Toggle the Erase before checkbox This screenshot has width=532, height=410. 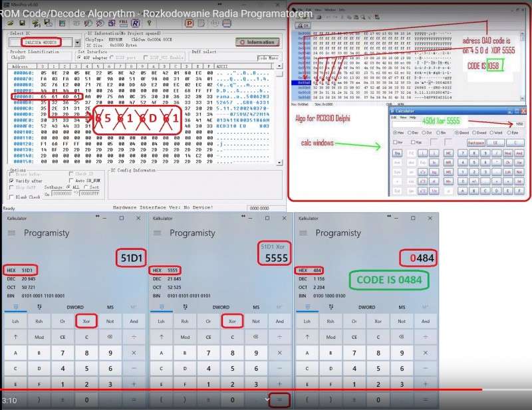coord(11,174)
